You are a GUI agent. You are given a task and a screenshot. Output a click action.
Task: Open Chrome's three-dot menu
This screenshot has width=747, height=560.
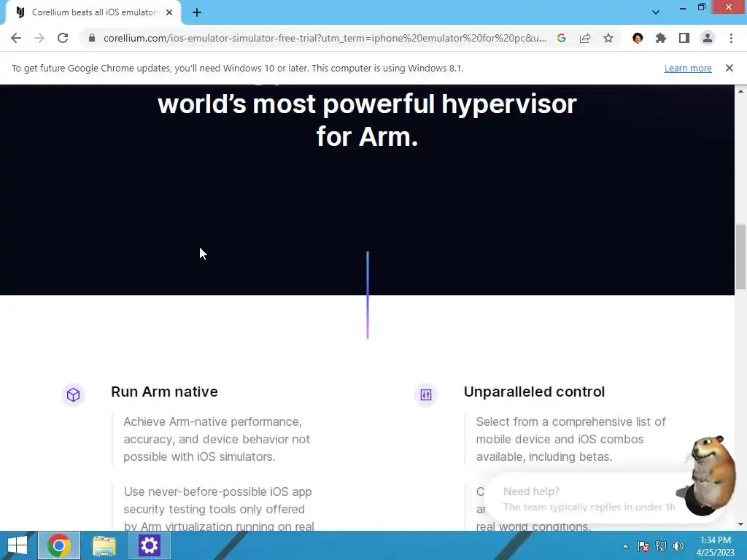click(731, 38)
